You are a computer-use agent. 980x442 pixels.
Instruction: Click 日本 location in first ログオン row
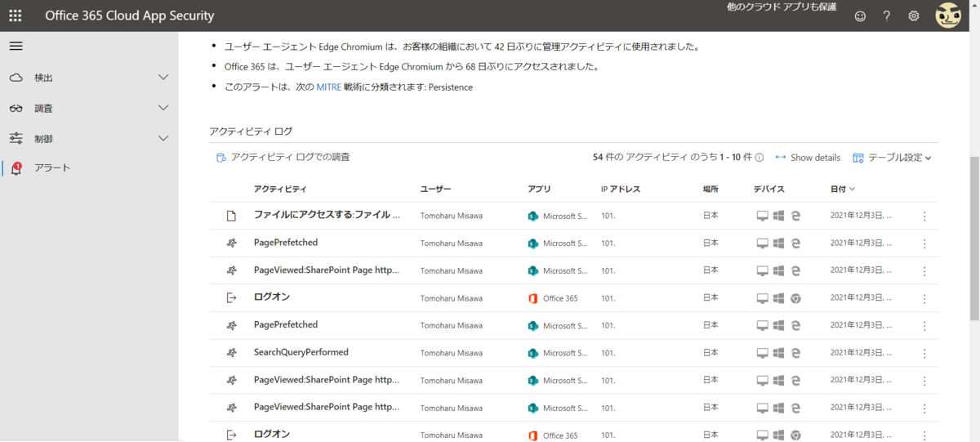point(710,298)
